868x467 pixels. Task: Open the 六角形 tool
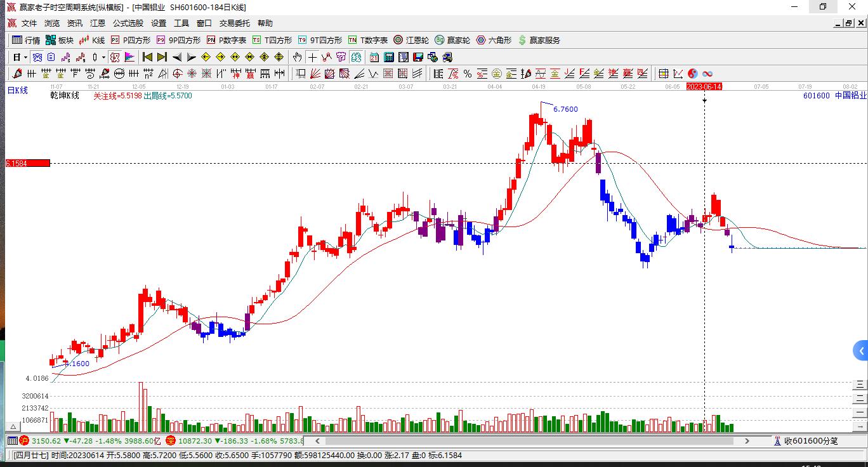pyautogui.click(x=494, y=40)
